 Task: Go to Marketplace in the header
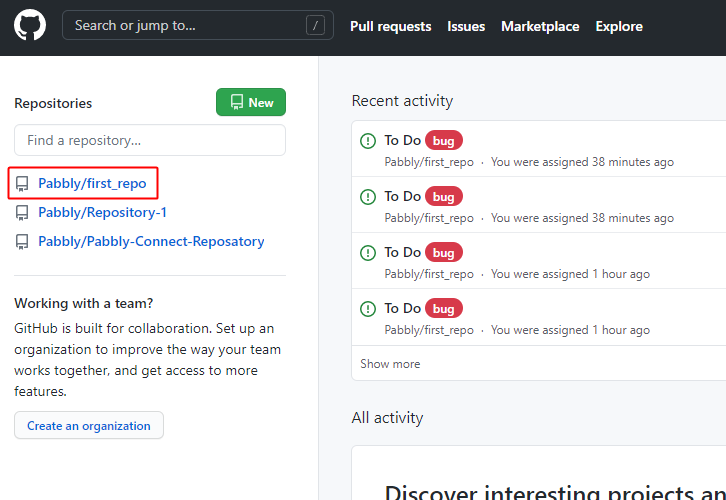pos(540,26)
